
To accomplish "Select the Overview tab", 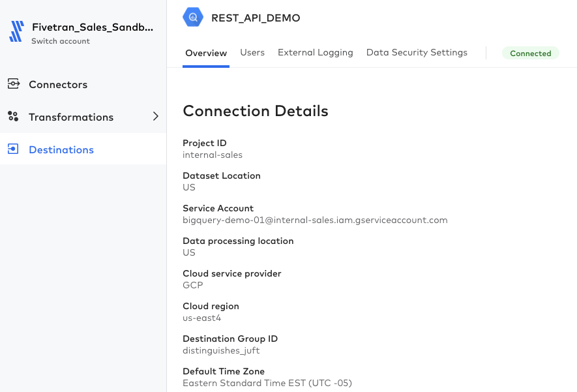I will [x=206, y=53].
